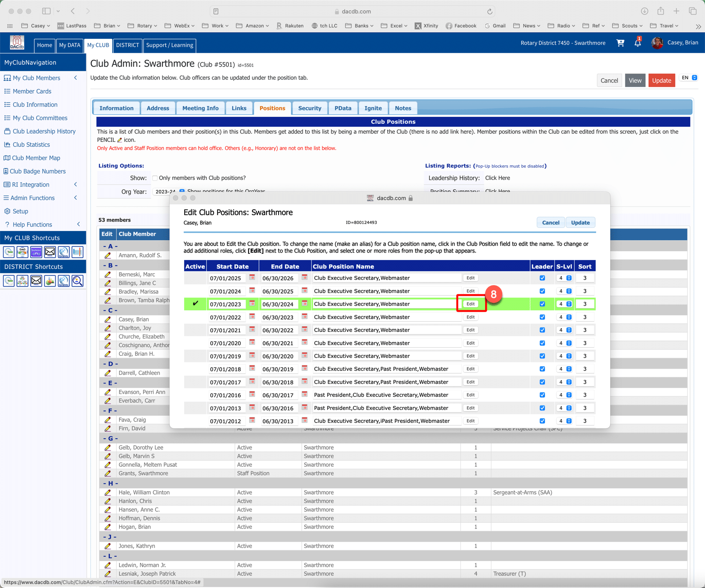
Task: Open the DISTRICT top menu
Action: [128, 45]
